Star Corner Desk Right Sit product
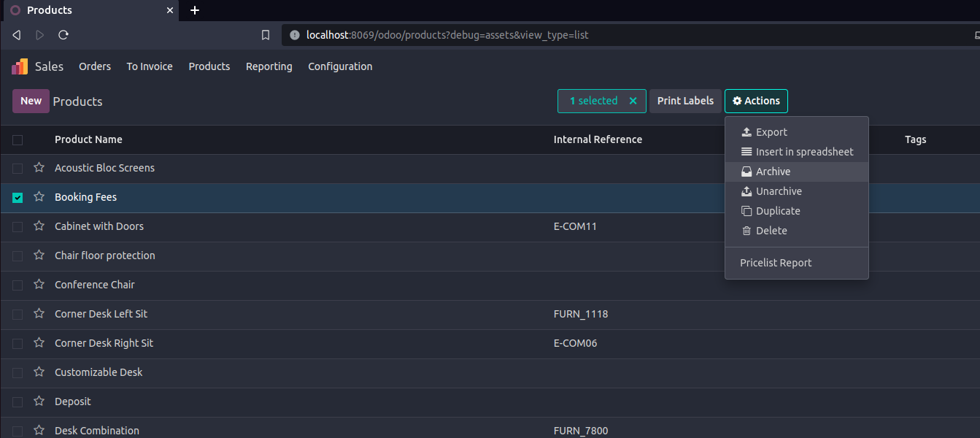Image resolution: width=980 pixels, height=438 pixels. tap(39, 343)
